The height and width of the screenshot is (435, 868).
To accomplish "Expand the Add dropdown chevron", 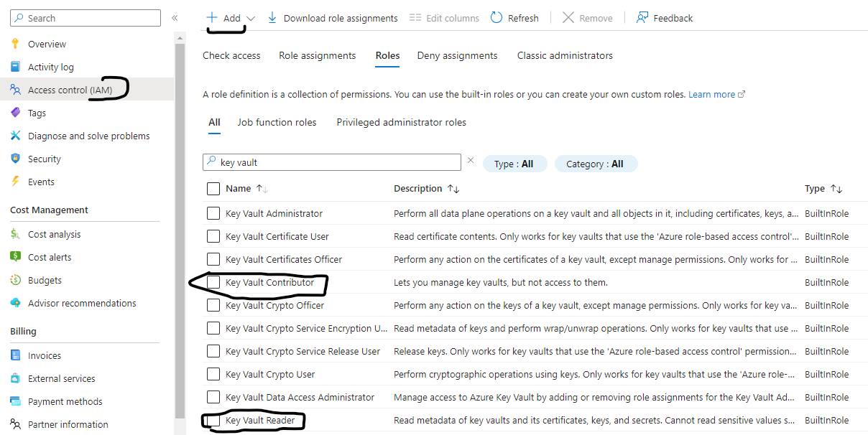I will click(x=250, y=19).
